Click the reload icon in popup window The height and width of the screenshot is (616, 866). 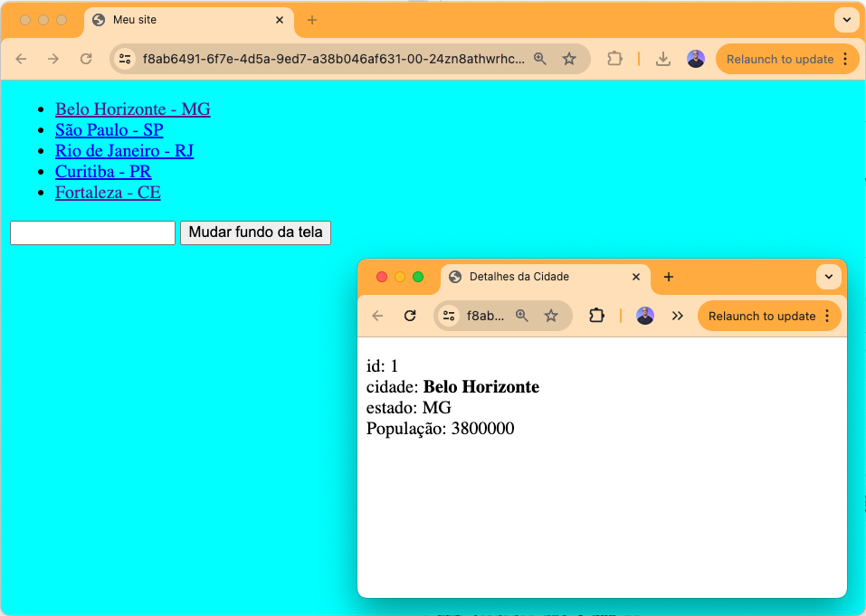tap(410, 316)
